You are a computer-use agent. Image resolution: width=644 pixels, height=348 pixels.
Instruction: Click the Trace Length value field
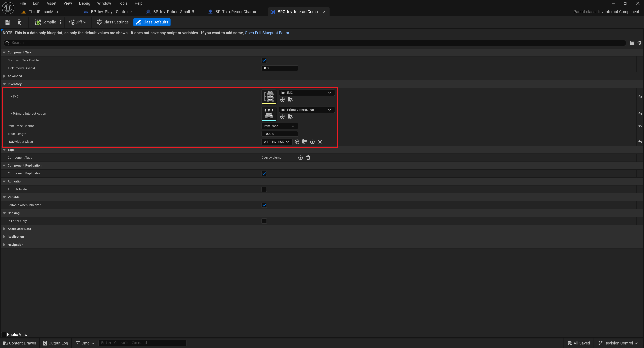tap(279, 134)
